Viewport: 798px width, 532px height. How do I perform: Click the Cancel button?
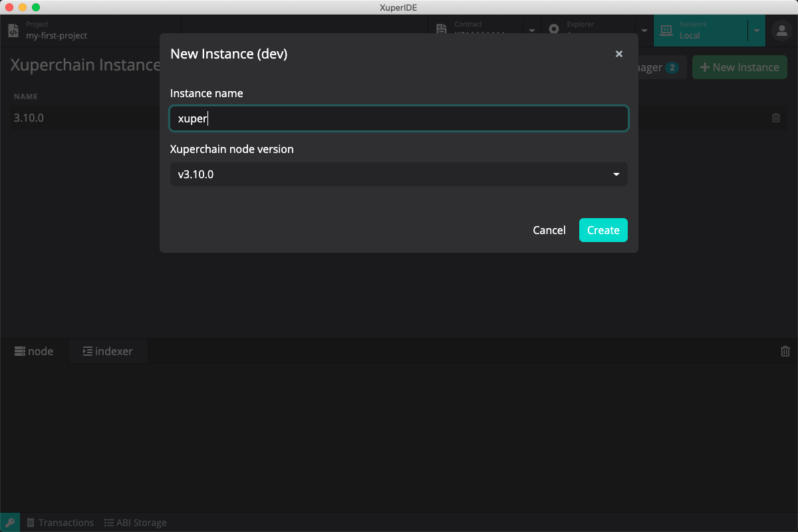[549, 230]
